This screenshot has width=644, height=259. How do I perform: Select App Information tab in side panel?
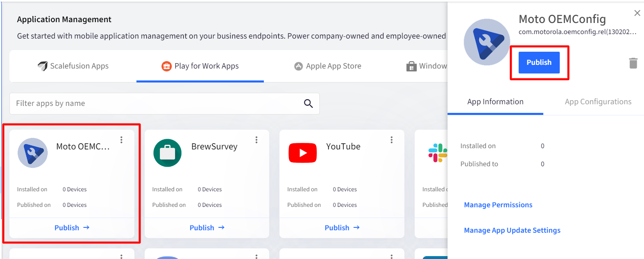point(495,102)
